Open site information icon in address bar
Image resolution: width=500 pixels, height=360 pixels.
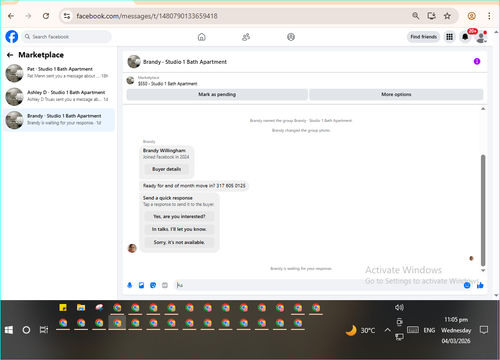pos(67,16)
